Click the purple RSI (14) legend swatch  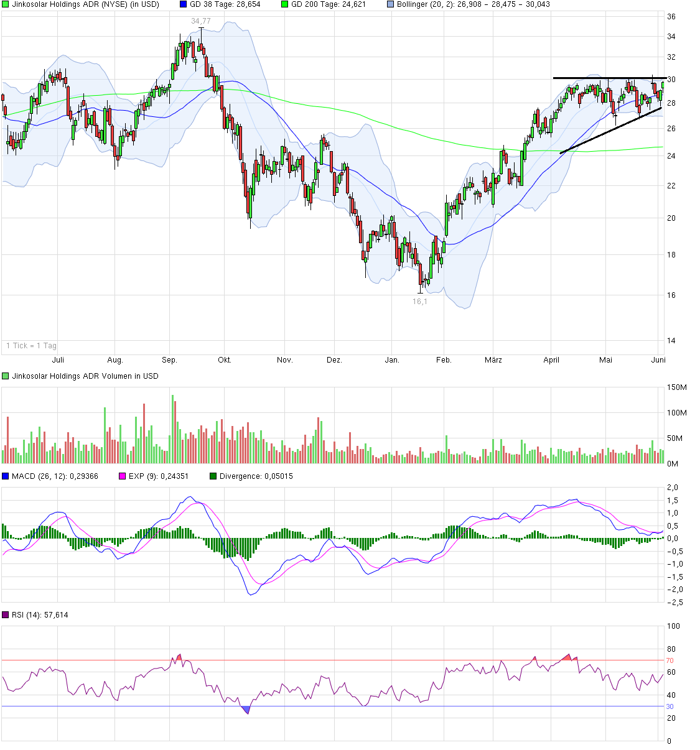coord(6,615)
